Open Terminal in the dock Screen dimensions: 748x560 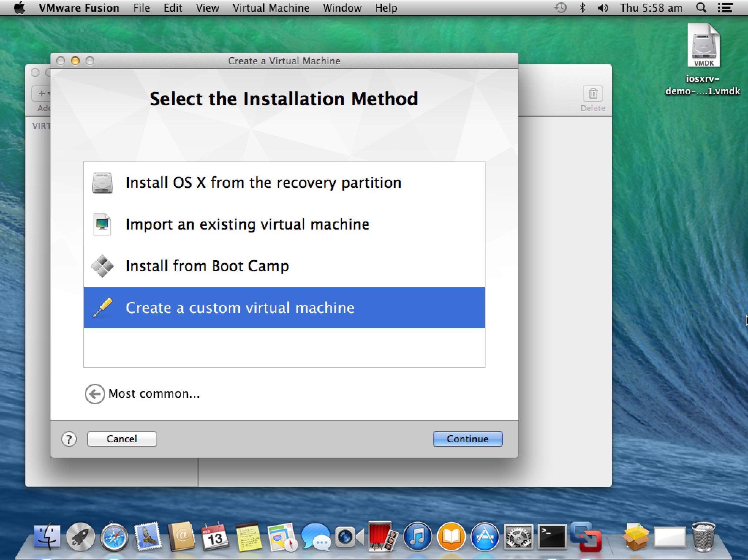(x=552, y=537)
